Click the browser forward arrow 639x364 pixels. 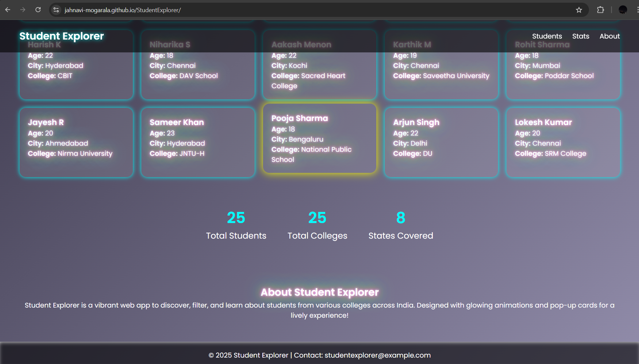[23, 10]
